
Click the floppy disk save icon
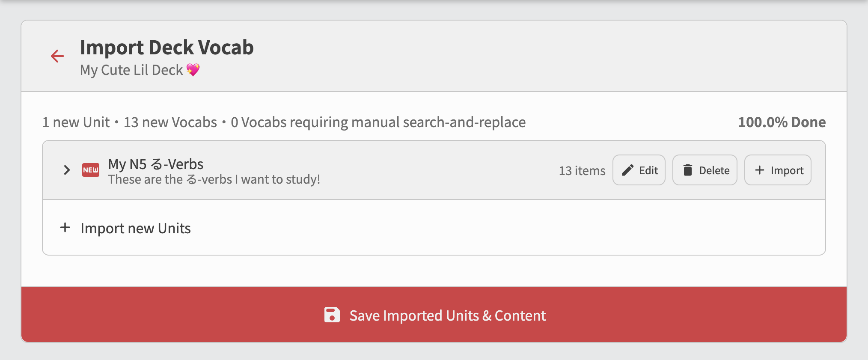332,315
